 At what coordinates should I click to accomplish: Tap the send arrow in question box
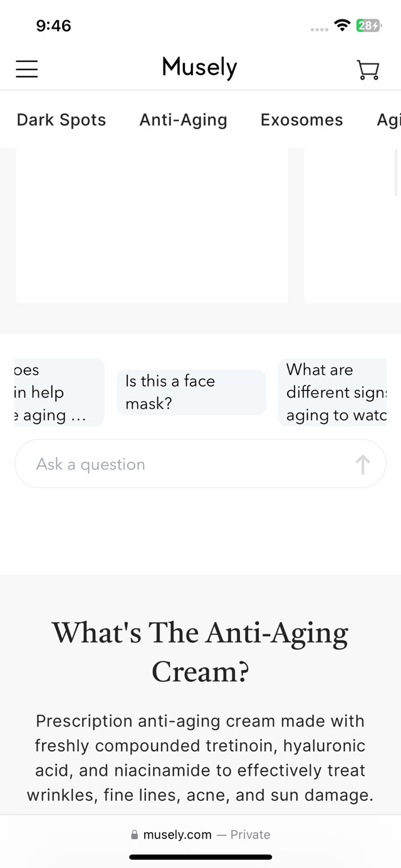pos(363,464)
